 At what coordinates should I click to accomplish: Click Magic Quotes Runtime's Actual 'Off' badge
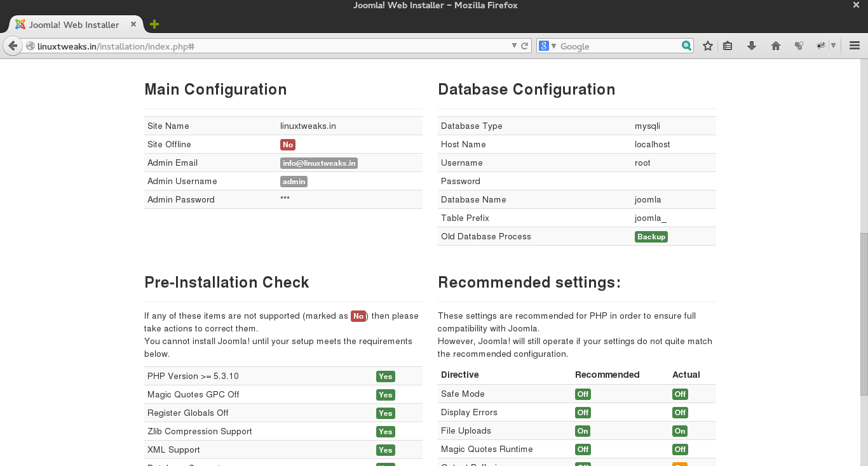[x=680, y=449]
